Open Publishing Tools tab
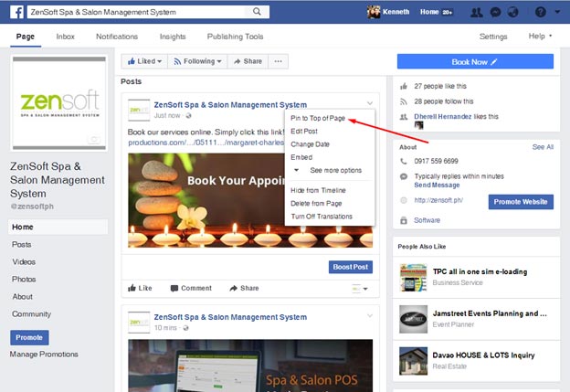570x392 pixels. point(235,37)
